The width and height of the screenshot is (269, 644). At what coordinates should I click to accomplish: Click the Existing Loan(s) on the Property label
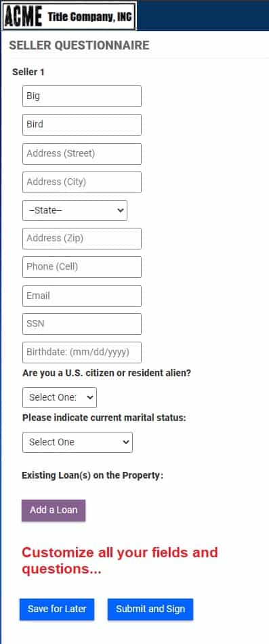92,475
